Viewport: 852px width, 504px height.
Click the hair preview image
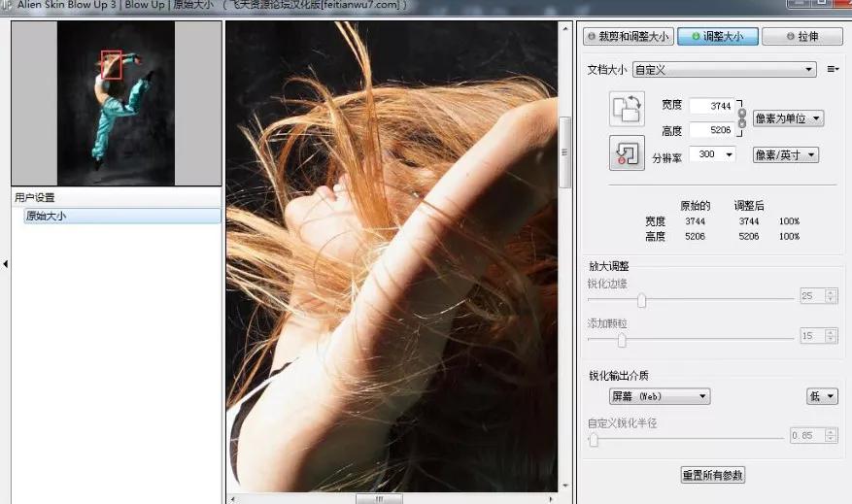point(392,256)
